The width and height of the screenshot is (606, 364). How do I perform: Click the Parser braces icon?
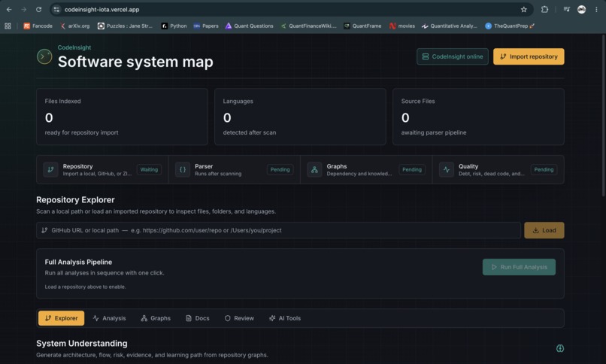(x=183, y=170)
